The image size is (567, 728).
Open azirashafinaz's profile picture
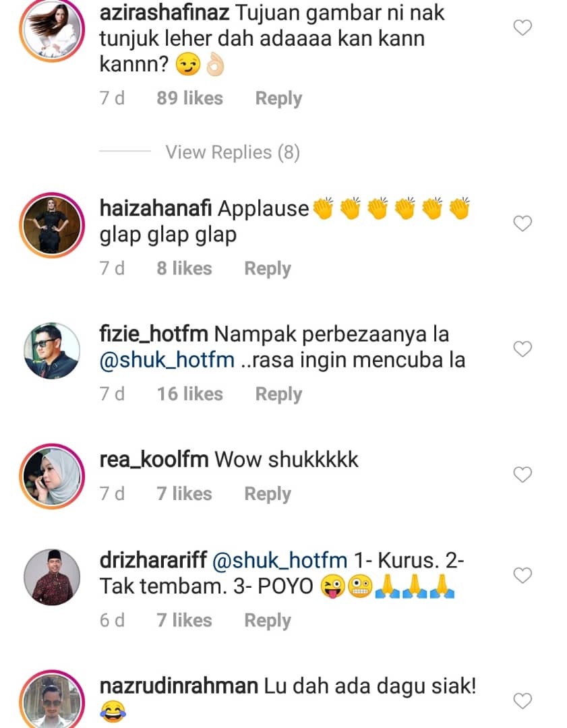click(x=52, y=29)
